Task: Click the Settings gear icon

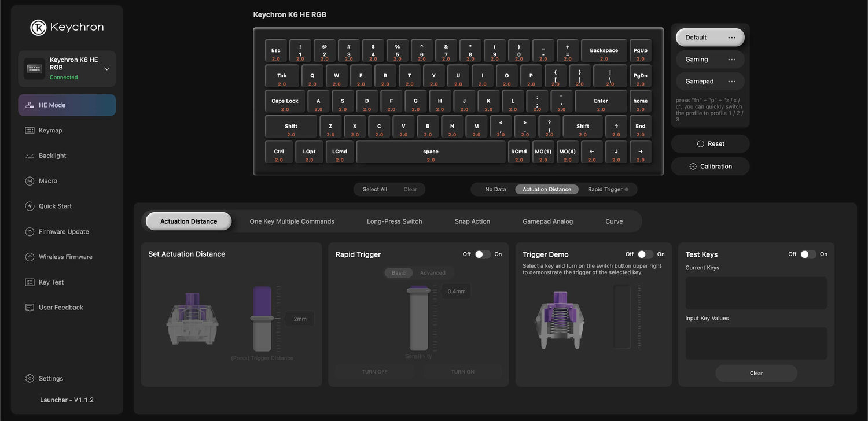Action: click(x=30, y=379)
